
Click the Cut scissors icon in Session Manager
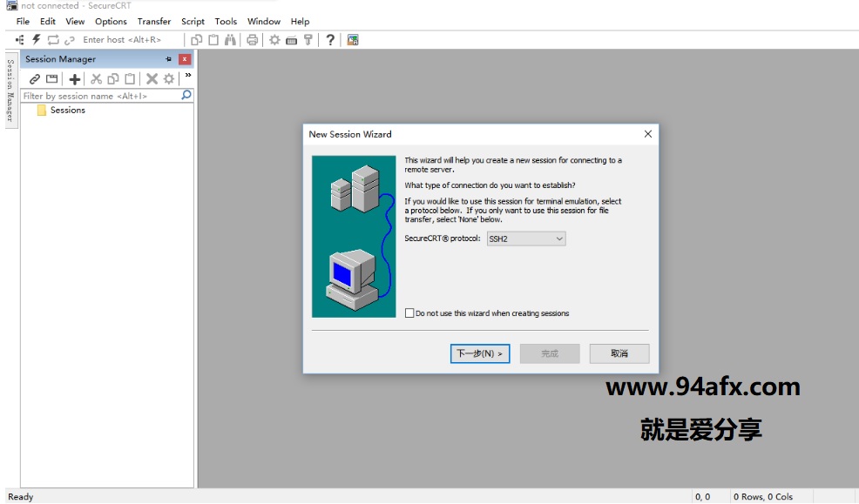click(x=97, y=79)
